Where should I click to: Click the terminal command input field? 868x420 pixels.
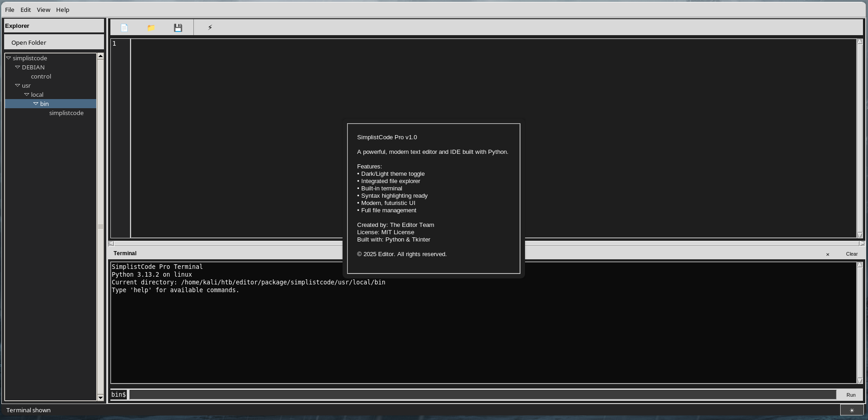482,394
